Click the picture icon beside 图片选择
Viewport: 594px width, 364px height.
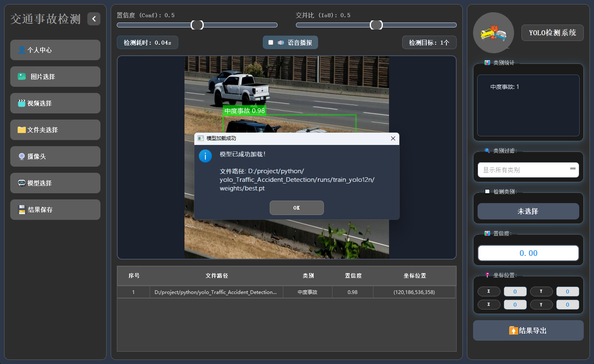click(22, 76)
